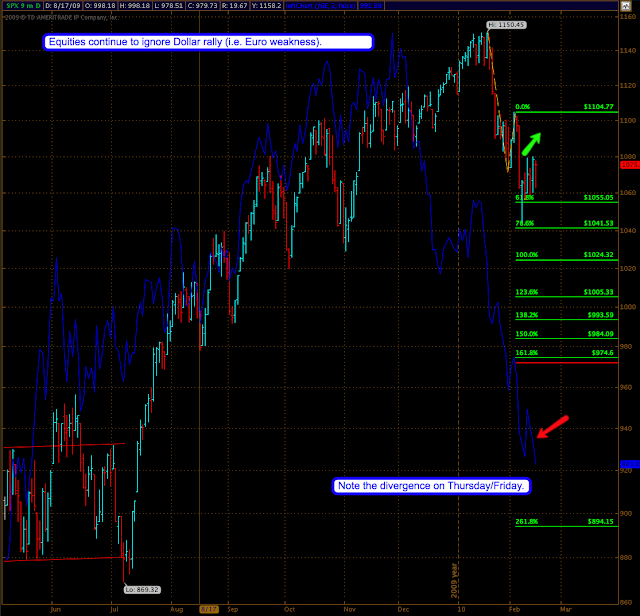Select the R: 19.67 range value
The image size is (640, 616).
pyautogui.click(x=235, y=6)
